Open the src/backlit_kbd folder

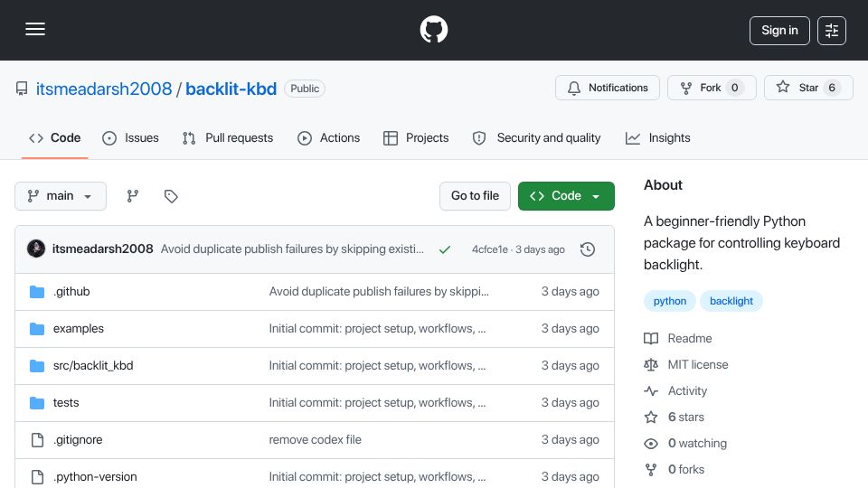tap(93, 366)
